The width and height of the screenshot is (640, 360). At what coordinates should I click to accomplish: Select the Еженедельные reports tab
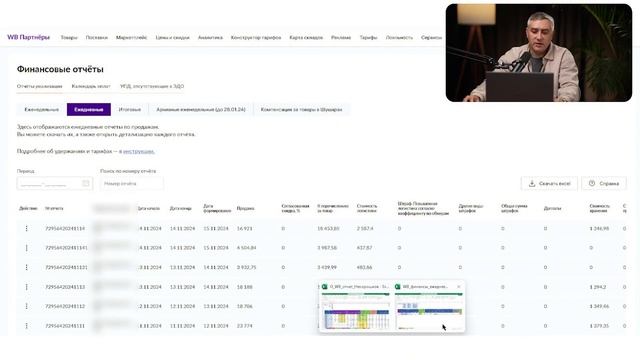pyautogui.click(x=42, y=109)
